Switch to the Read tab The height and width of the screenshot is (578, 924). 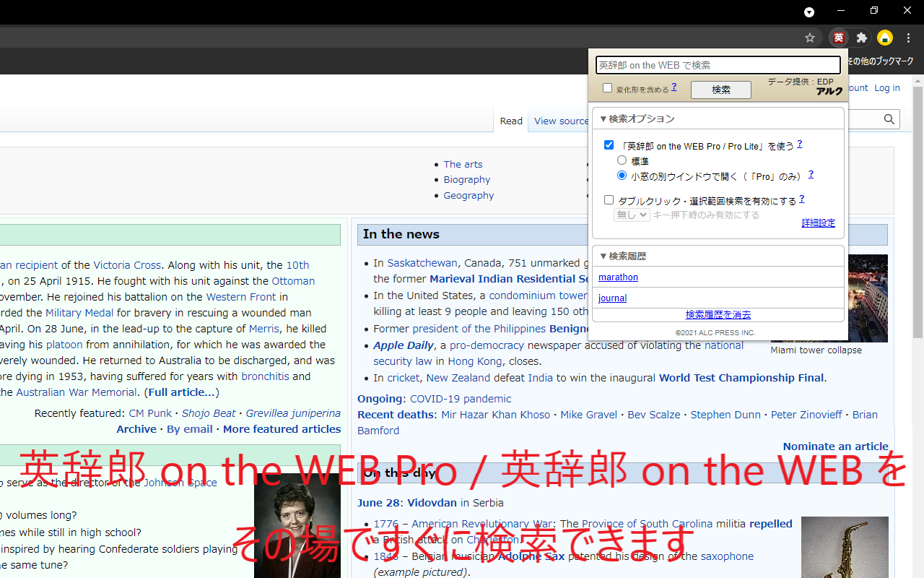(511, 121)
